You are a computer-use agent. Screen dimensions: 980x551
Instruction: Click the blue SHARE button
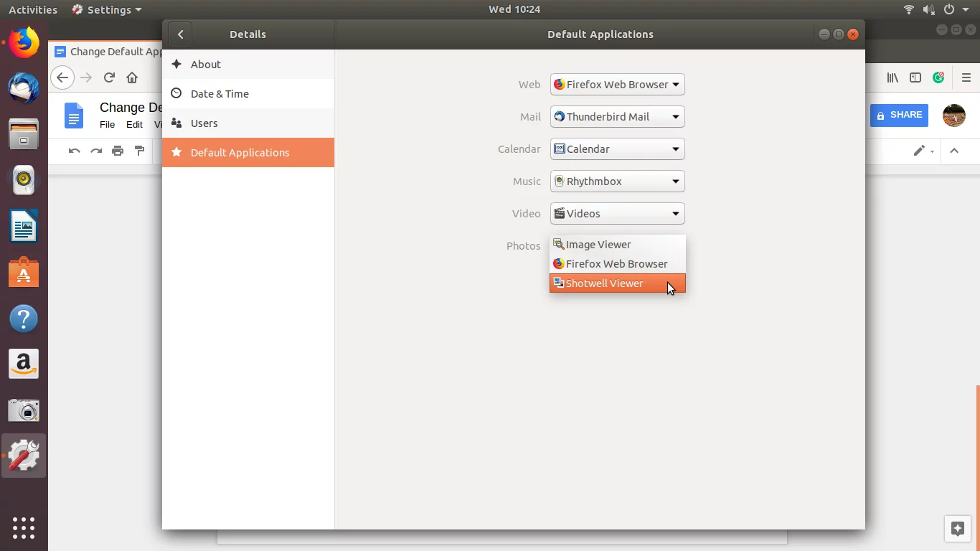click(899, 115)
